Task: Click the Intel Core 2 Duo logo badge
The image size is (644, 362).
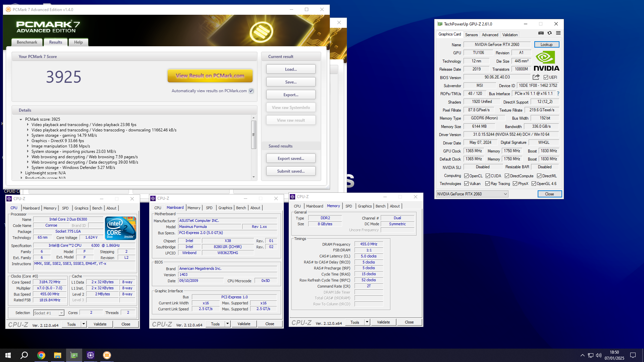Action: tap(120, 228)
